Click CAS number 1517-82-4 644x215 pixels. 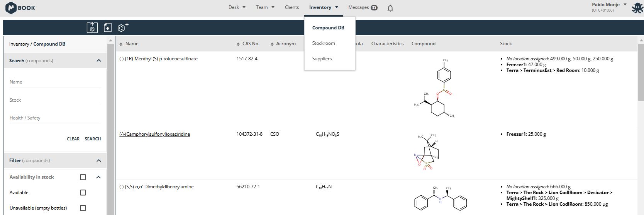(247, 59)
